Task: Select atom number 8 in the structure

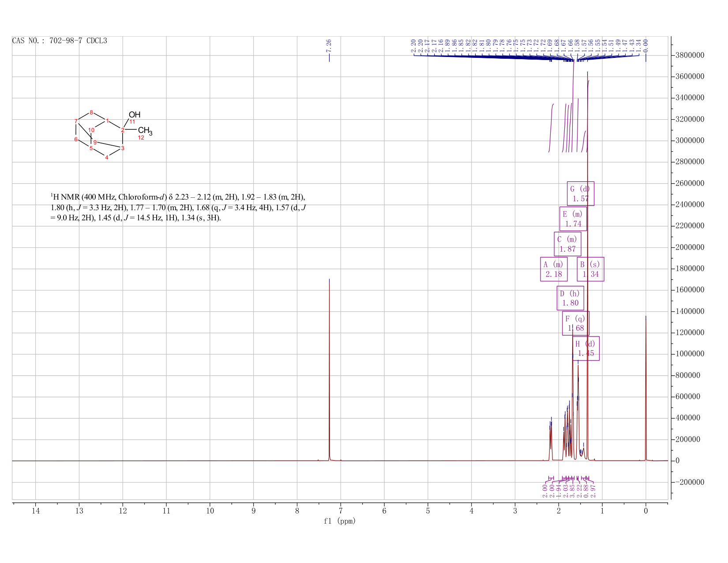Action: [x=91, y=112]
